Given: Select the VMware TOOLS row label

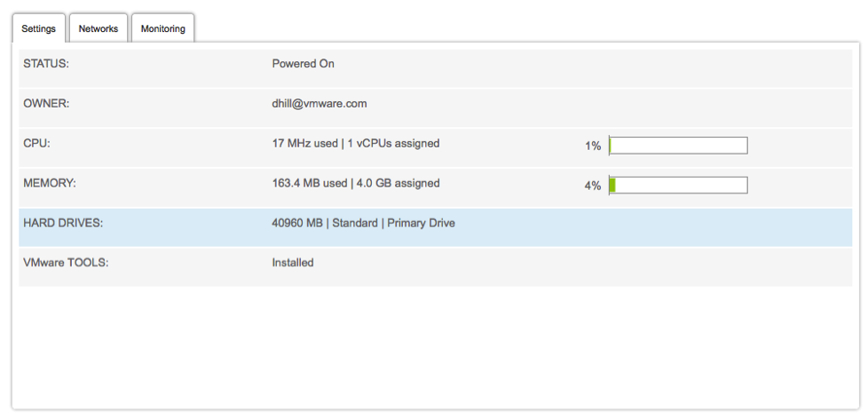Looking at the screenshot, I should click(x=66, y=263).
